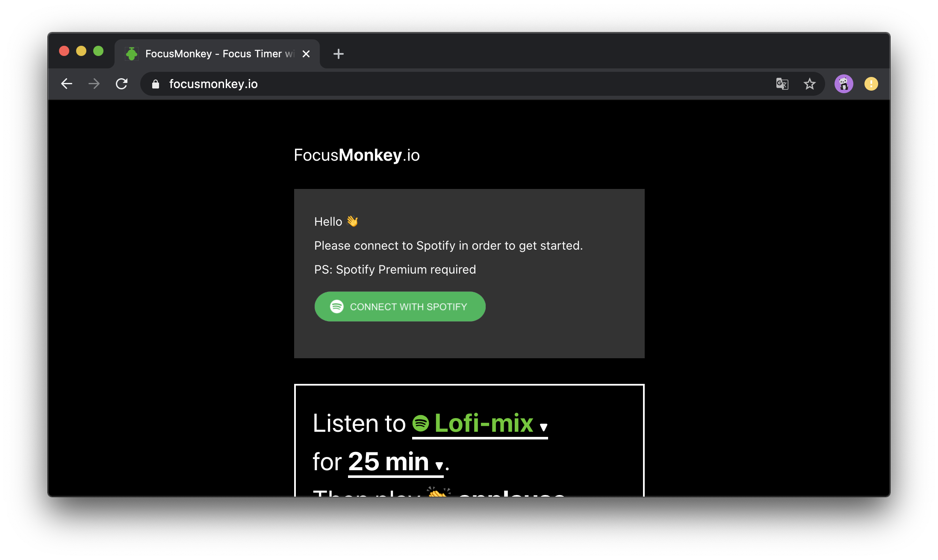
Task: Click the FocusMonkey.io heading
Action: tap(357, 155)
